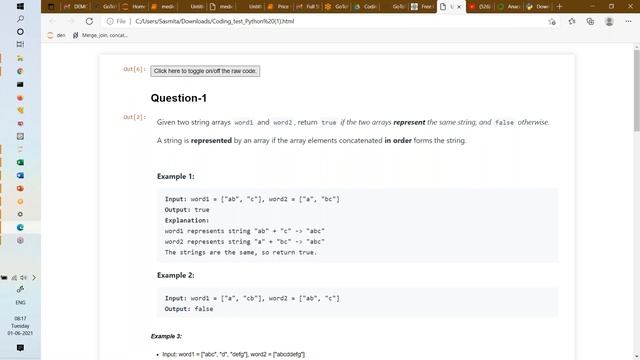Switch to the Full S tab
This screenshot has width=640, height=360.
[308, 7]
